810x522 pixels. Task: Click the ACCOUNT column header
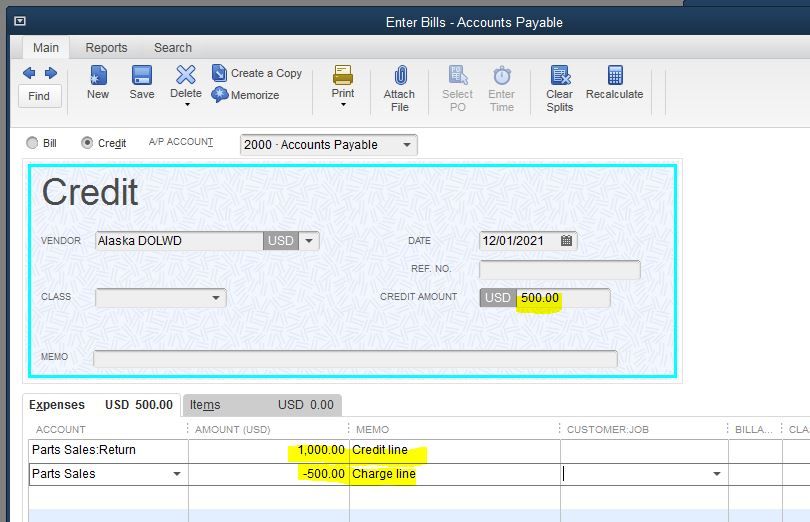(x=60, y=429)
